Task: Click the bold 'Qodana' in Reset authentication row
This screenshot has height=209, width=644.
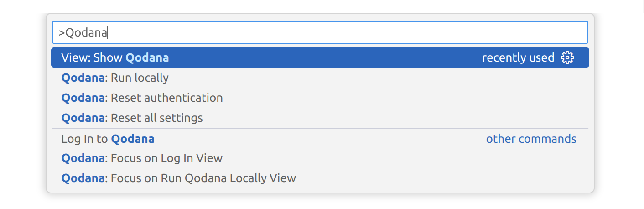Action: click(83, 98)
